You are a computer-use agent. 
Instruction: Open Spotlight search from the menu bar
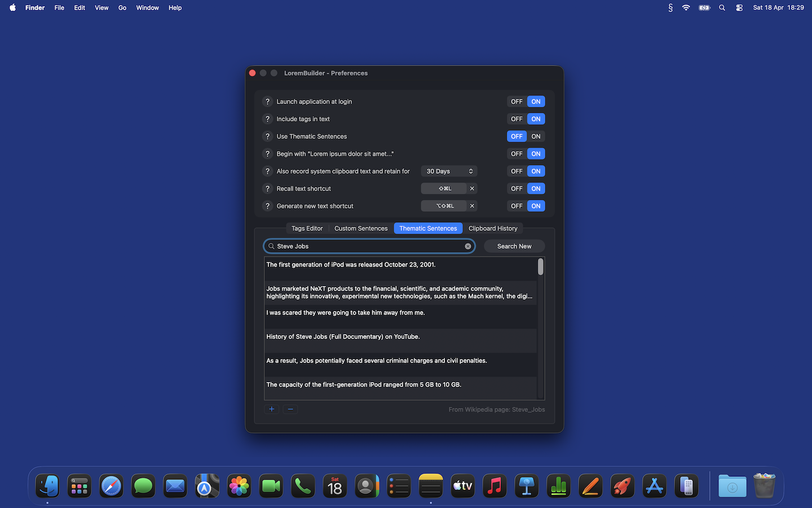tap(722, 7)
